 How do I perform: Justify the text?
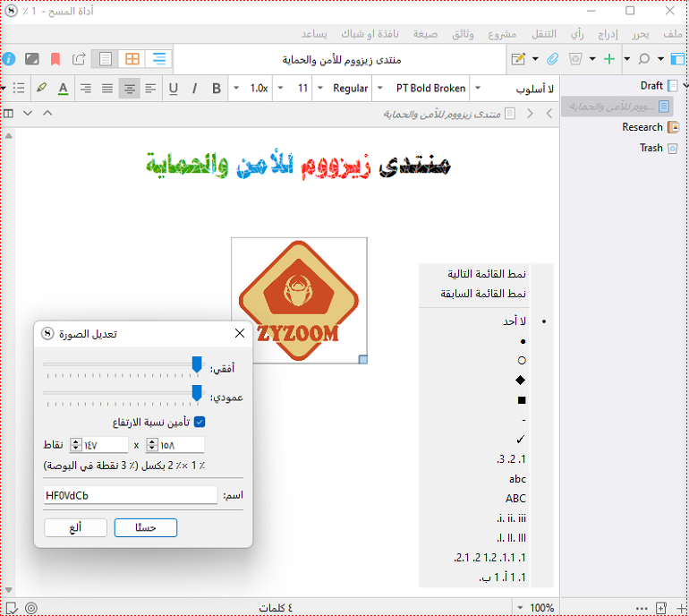[107, 89]
